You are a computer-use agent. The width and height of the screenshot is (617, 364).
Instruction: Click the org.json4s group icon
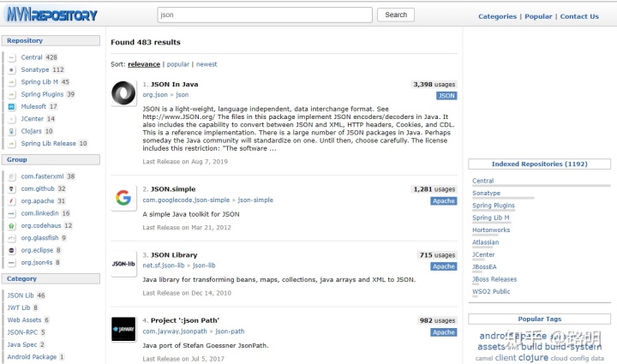pyautogui.click(x=12, y=263)
